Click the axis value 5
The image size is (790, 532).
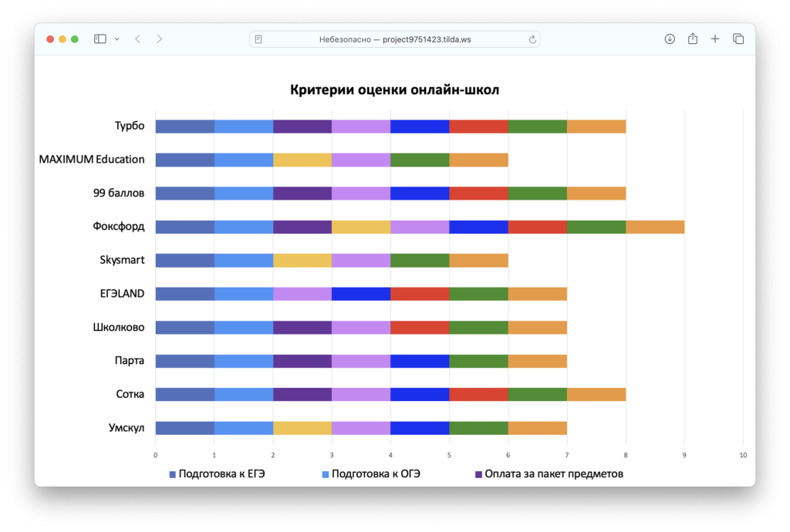click(450, 455)
